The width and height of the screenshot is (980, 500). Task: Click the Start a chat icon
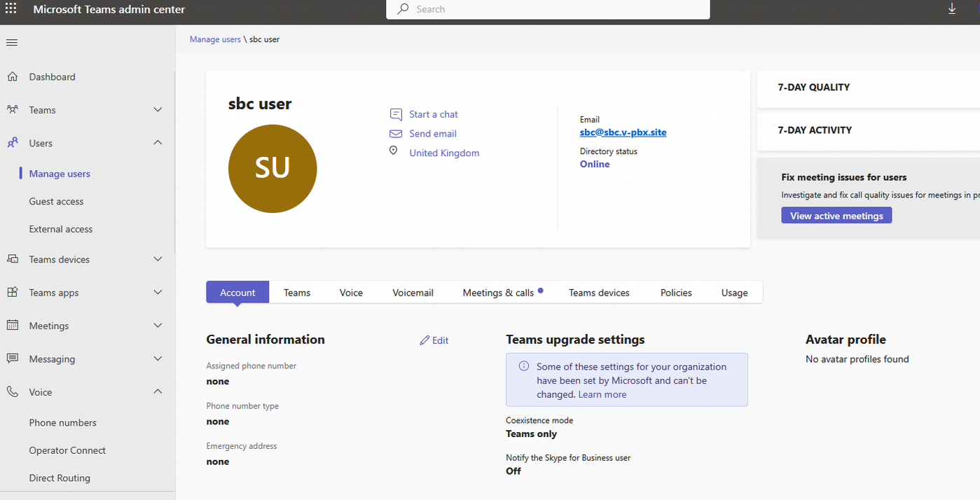396,114
